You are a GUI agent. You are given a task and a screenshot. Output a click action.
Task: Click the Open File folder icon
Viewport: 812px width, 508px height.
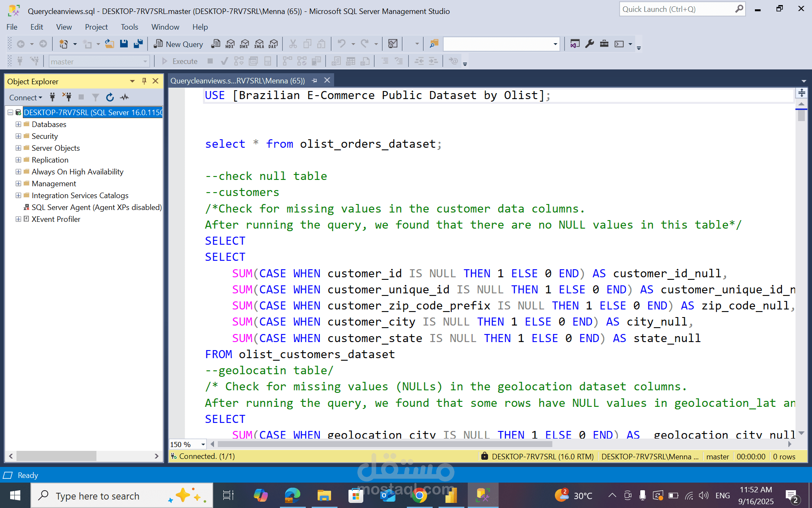click(110, 44)
